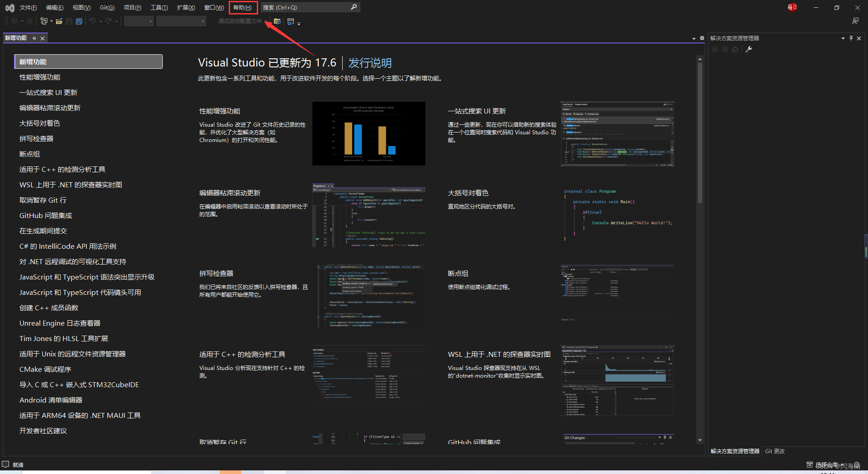Click the 编辑器粘滞滚动更新 card heading
This screenshot has height=474, width=868.
click(x=230, y=193)
